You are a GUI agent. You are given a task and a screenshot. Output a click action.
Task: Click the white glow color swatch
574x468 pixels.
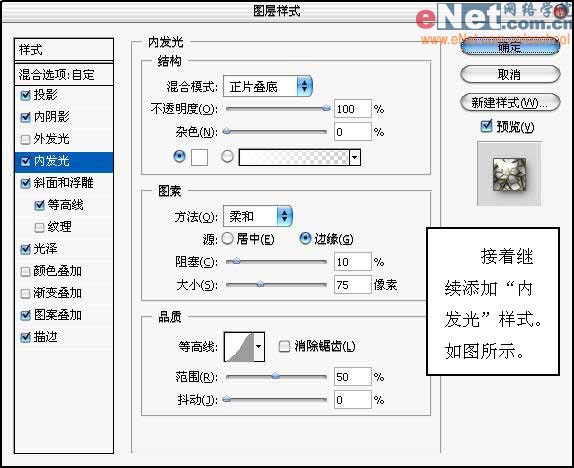[200, 157]
